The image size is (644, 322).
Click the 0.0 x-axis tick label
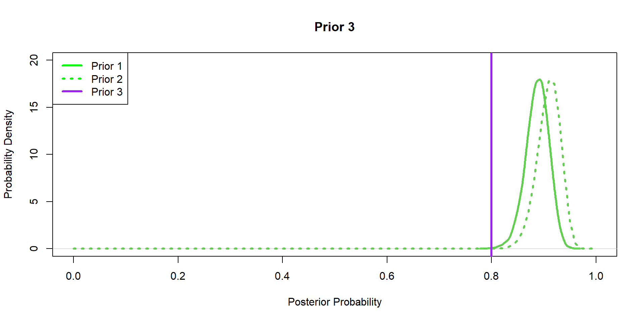pos(73,276)
